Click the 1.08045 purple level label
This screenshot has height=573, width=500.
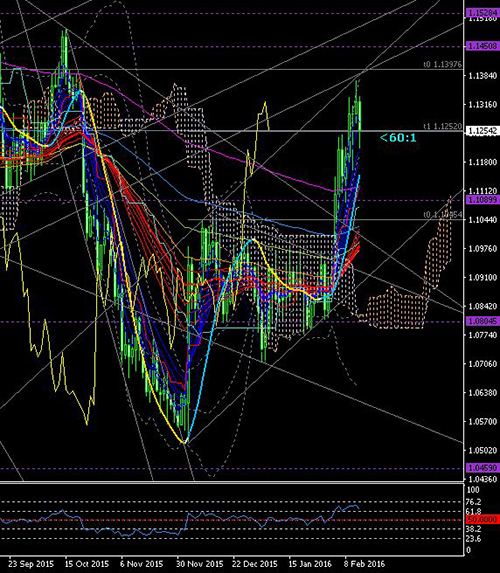(x=483, y=321)
